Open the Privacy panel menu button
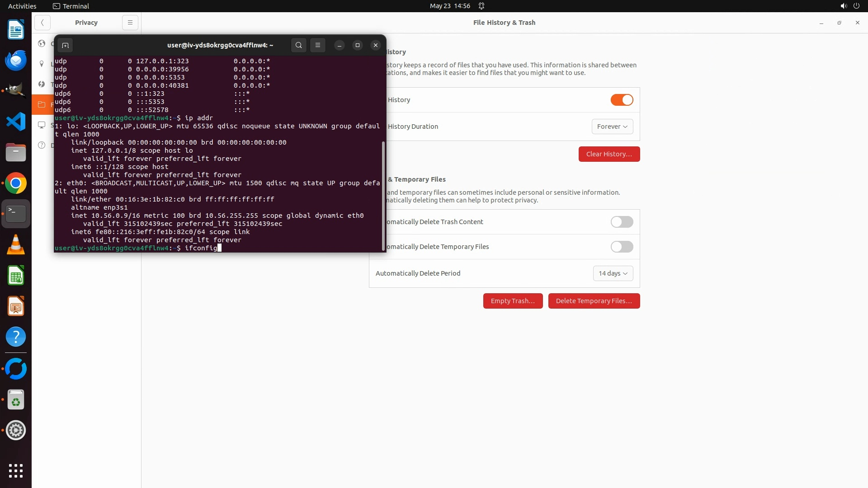Viewport: 868px width, 488px height. point(130,23)
